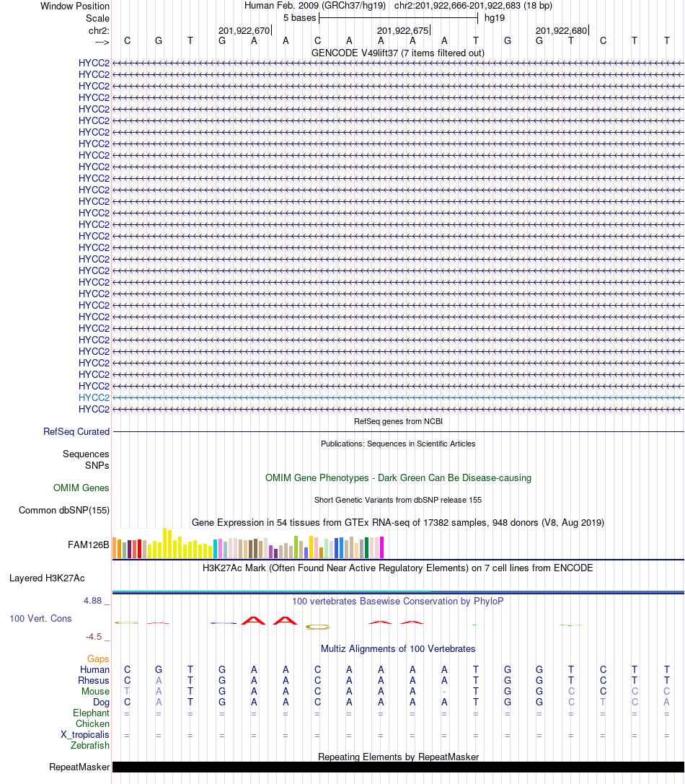This screenshot has width=685, height=784.
Task: Click the X_tropicalis alignment row label
Action: [85, 735]
